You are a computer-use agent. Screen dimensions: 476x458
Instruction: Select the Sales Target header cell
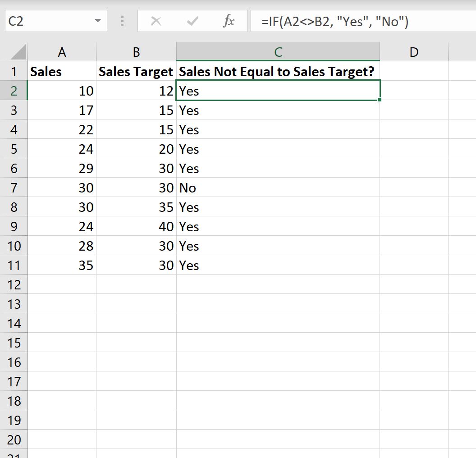click(x=136, y=71)
